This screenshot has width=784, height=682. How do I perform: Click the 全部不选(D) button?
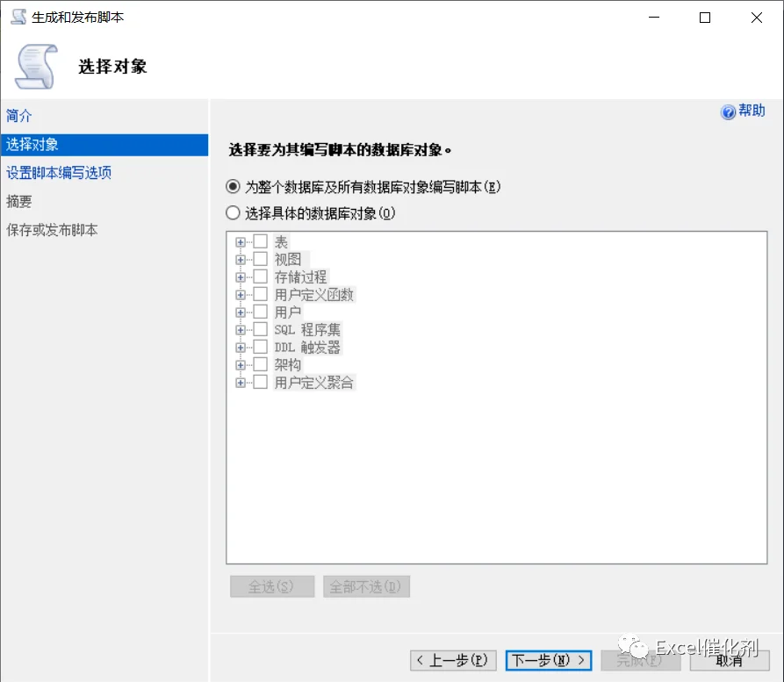(x=366, y=586)
